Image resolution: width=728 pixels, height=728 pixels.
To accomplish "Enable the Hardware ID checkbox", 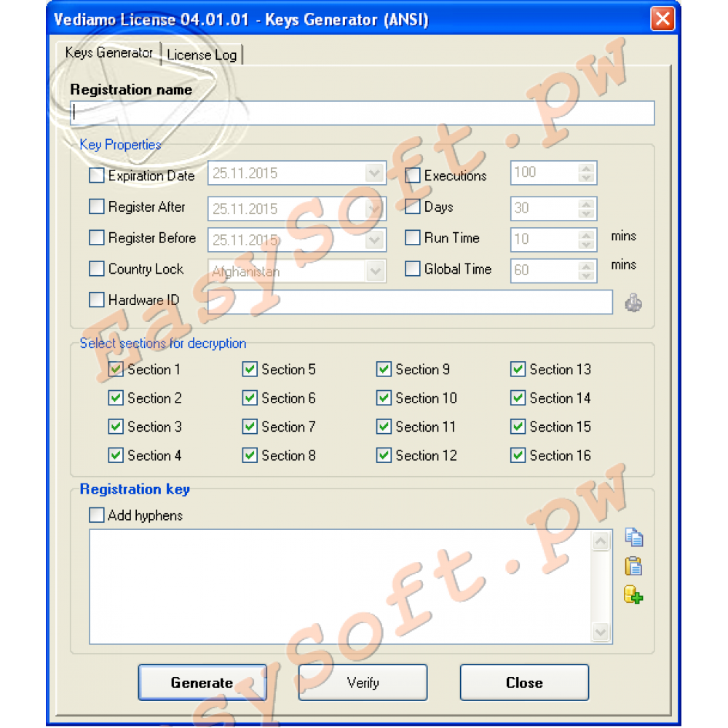I will 97,300.
